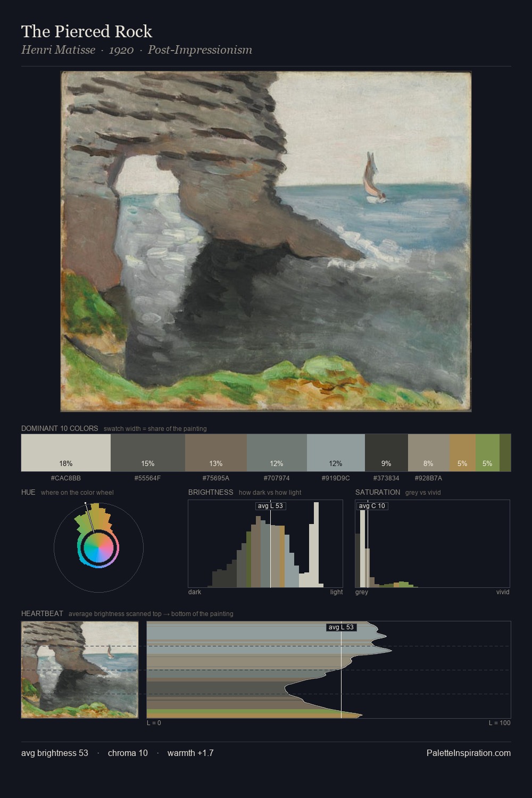Click the subtitle 'Henri Matisse · 1920 · Post-Impressionism'
This screenshot has height=798, width=532.
tap(137, 50)
